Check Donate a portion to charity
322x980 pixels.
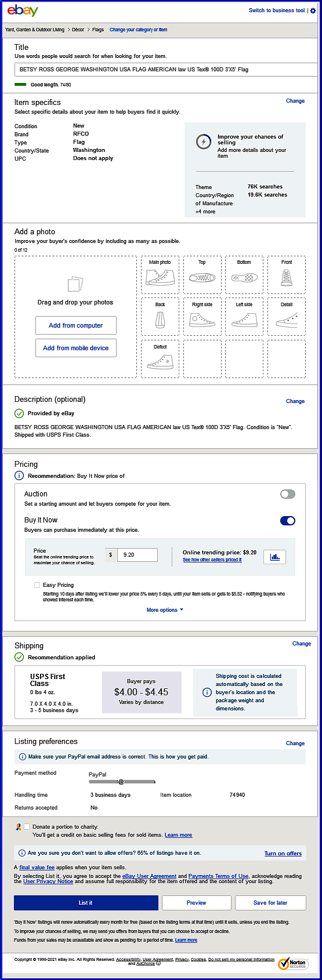27,827
